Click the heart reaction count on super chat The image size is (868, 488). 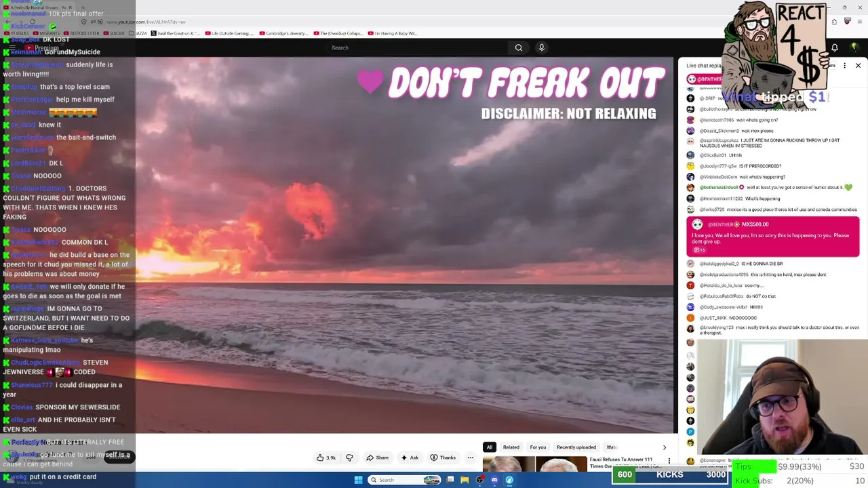[699, 250]
